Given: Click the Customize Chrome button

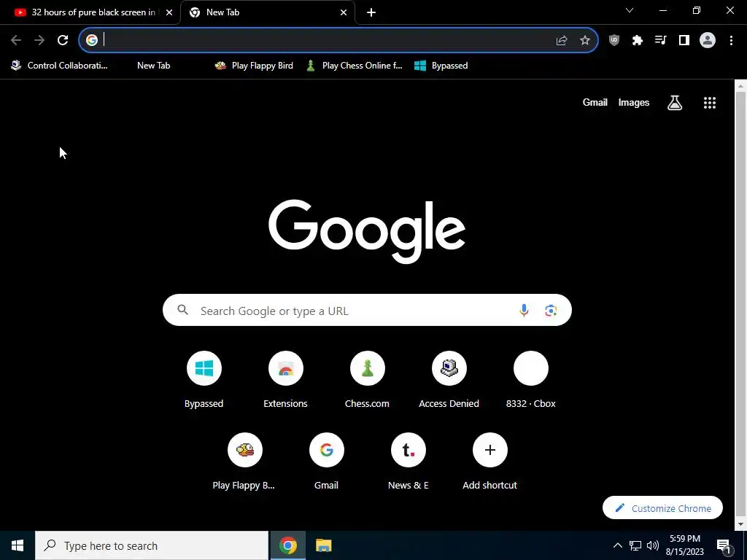Looking at the screenshot, I should [662, 508].
